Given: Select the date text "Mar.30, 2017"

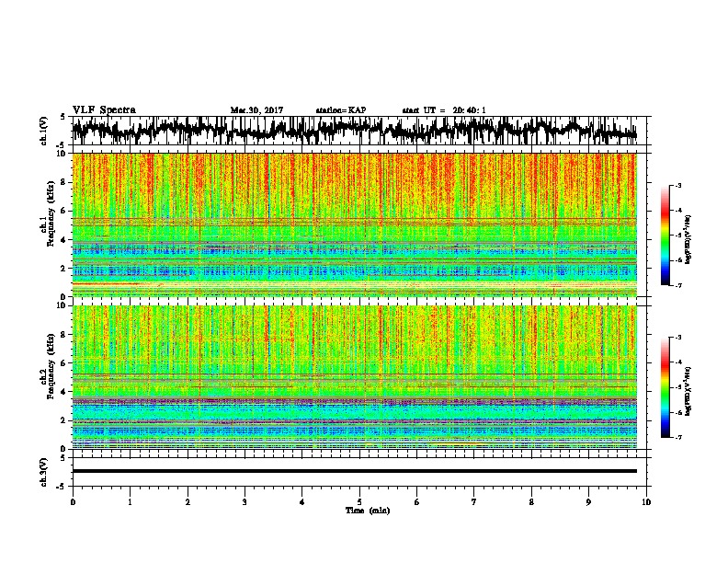Looking at the screenshot, I should pos(256,110).
